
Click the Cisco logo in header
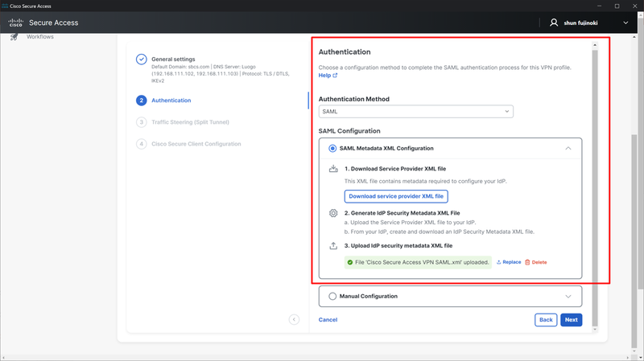click(15, 23)
